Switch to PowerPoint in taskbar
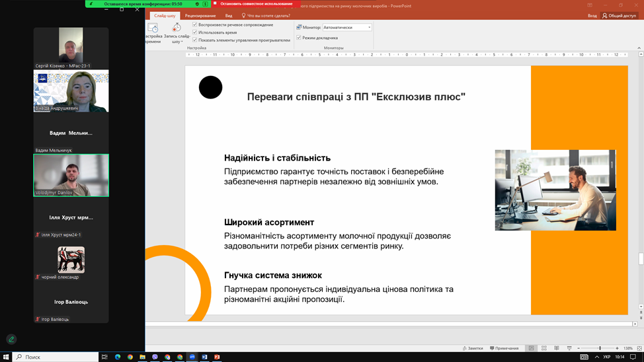644x362 pixels. [217, 357]
